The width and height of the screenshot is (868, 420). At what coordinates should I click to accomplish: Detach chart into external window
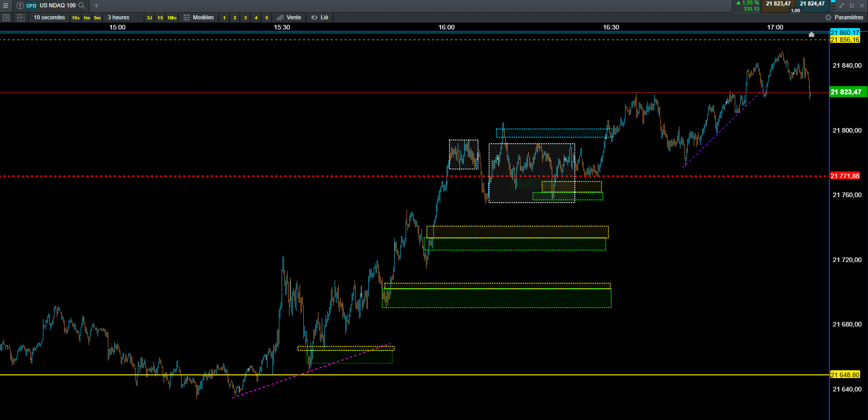point(852,6)
